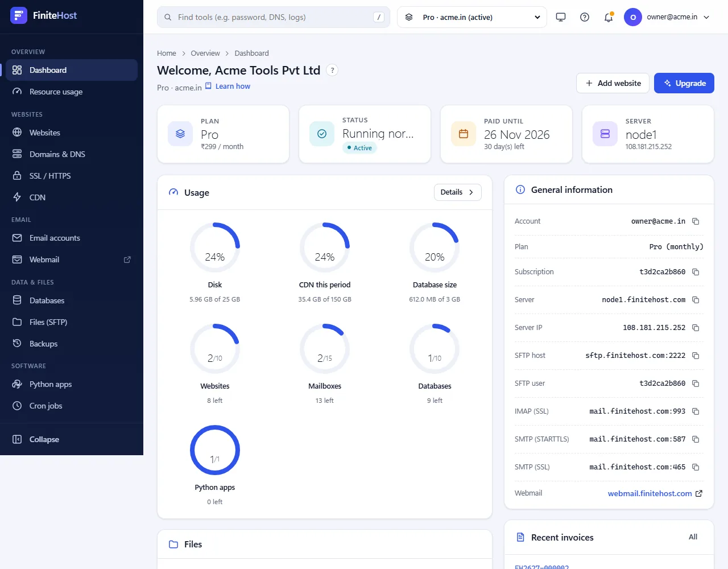
Task: Click the user avatar circle
Action: click(633, 17)
